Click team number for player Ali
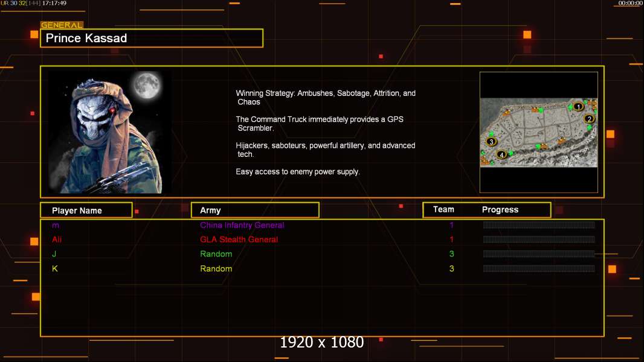 (451, 240)
